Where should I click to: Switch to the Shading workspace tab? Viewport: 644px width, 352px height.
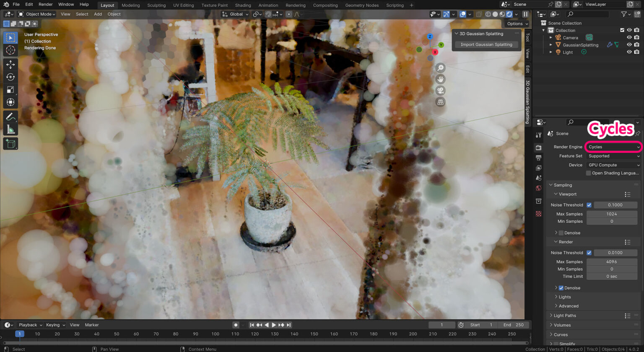(243, 5)
